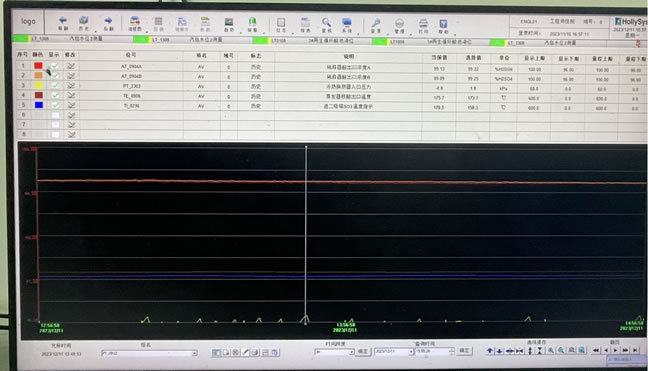Click the zoom-in magnifier under the chart

pos(551,350)
